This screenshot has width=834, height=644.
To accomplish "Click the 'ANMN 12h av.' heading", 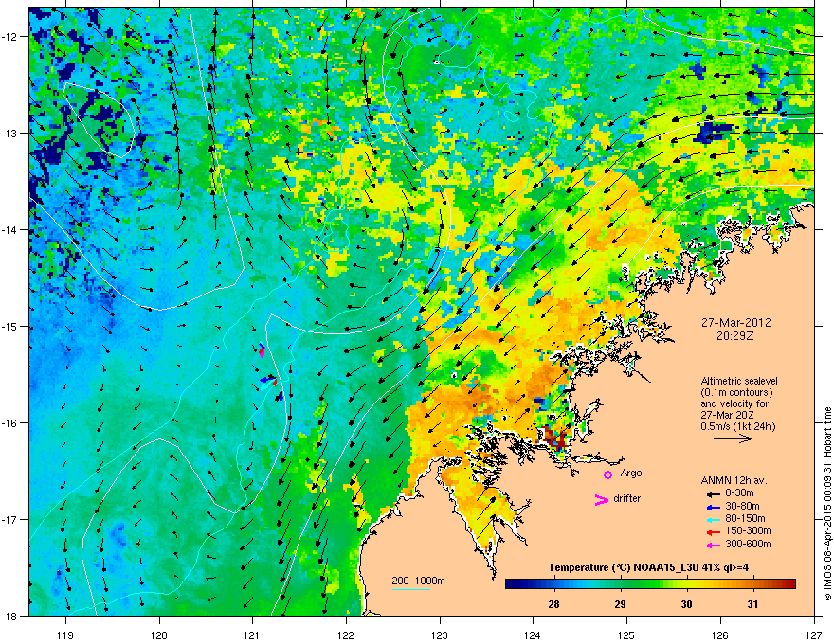I will [734, 480].
